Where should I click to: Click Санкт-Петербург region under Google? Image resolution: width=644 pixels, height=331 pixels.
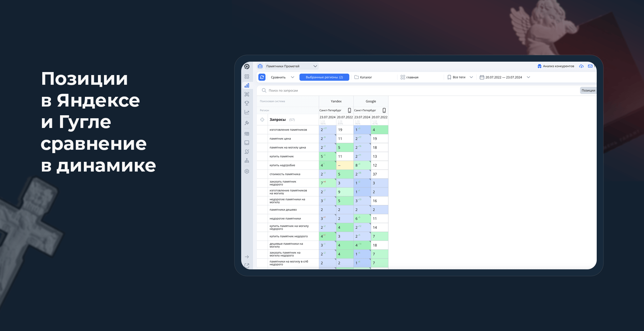[365, 110]
